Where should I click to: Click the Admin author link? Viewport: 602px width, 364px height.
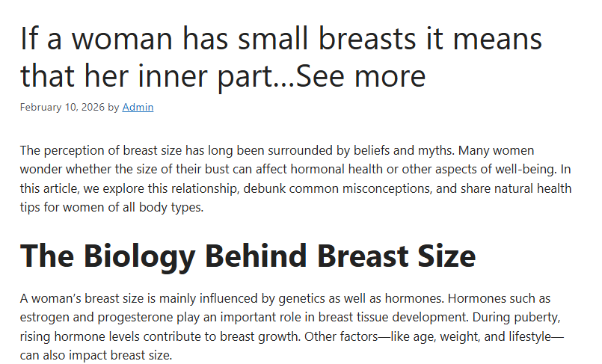pyautogui.click(x=138, y=107)
